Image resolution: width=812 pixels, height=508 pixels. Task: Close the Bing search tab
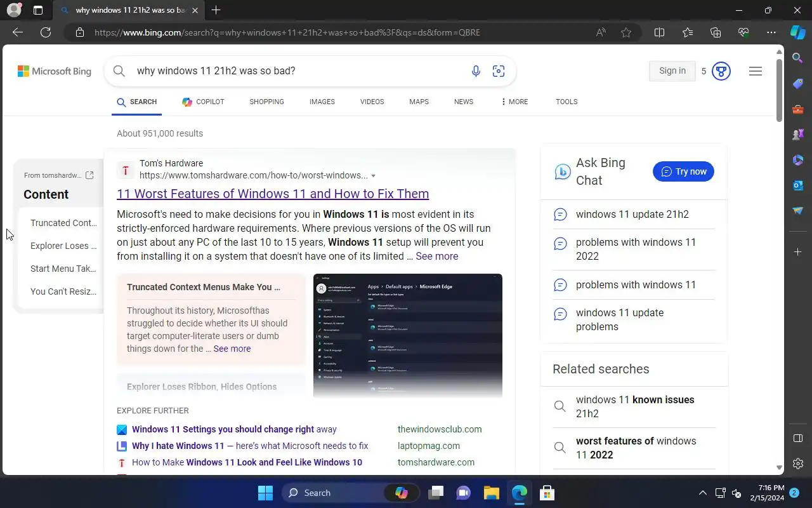coord(195,10)
